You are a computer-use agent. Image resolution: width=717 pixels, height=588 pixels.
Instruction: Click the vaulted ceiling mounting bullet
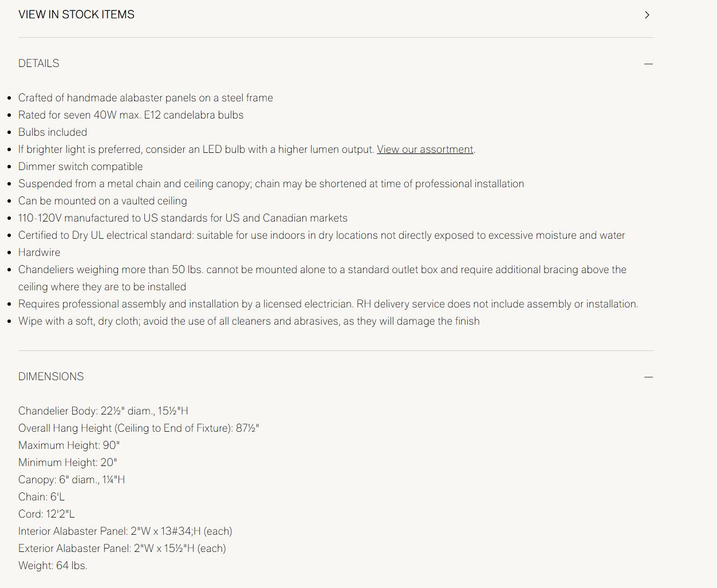point(103,201)
